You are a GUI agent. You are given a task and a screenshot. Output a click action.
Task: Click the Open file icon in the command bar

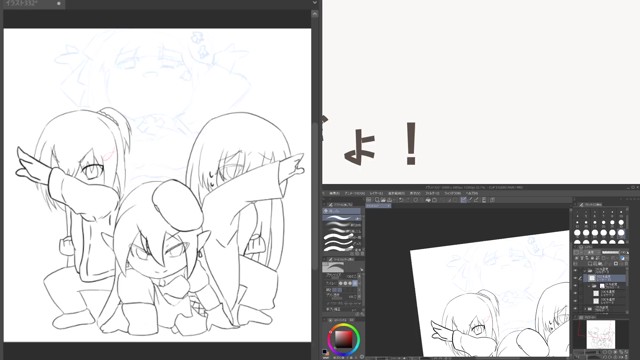(383, 200)
